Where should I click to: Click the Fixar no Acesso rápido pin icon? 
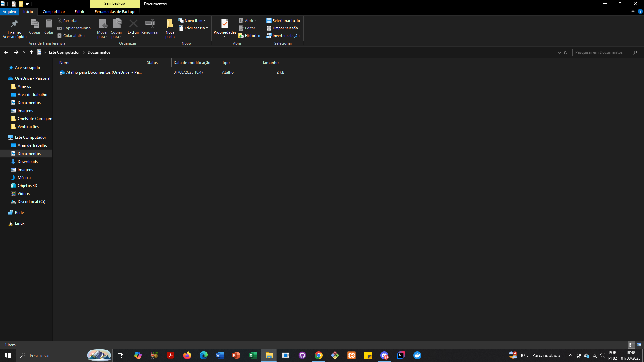[x=14, y=24]
